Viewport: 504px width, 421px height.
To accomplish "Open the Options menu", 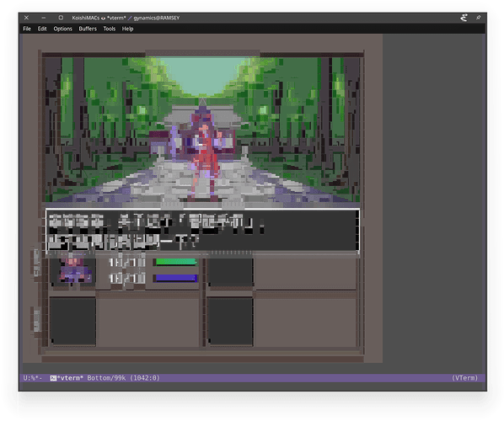I will 62,29.
